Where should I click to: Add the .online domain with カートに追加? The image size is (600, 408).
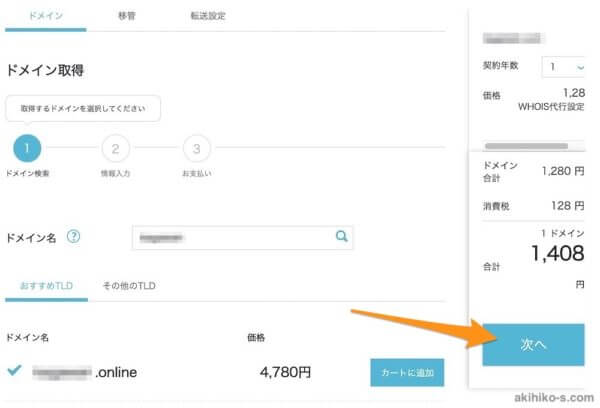coord(407,372)
